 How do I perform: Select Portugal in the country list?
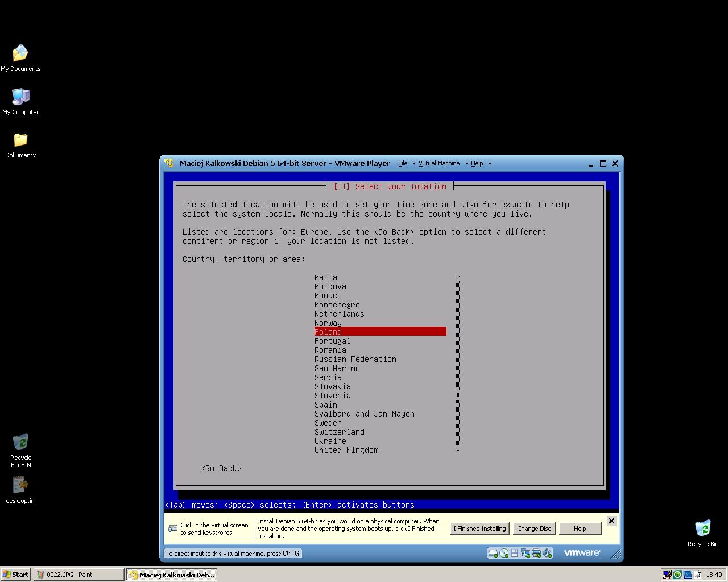pyautogui.click(x=333, y=341)
